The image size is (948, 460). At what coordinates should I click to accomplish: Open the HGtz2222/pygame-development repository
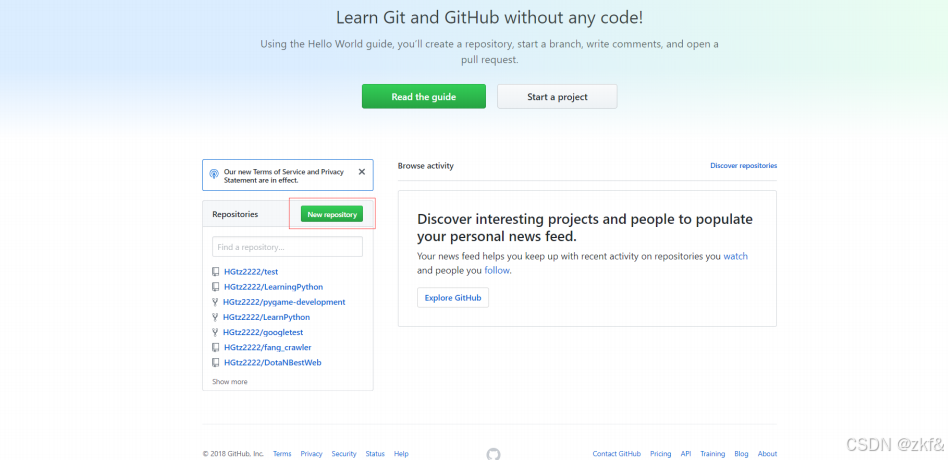point(284,302)
